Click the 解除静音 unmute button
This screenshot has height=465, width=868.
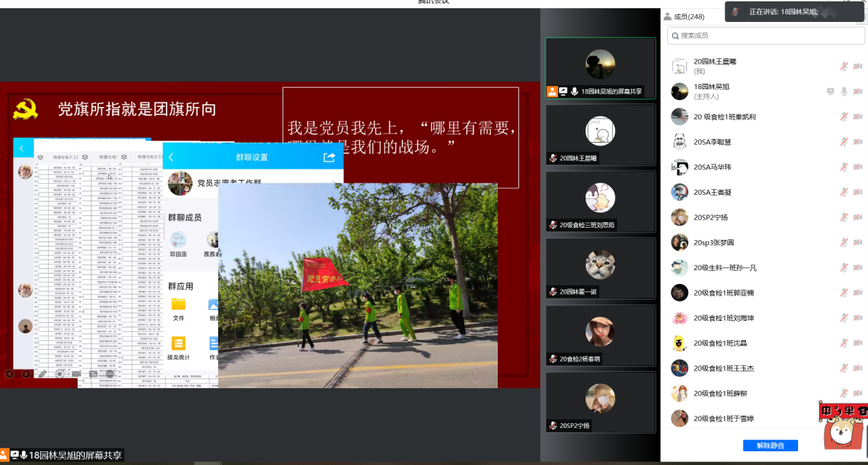(x=770, y=445)
